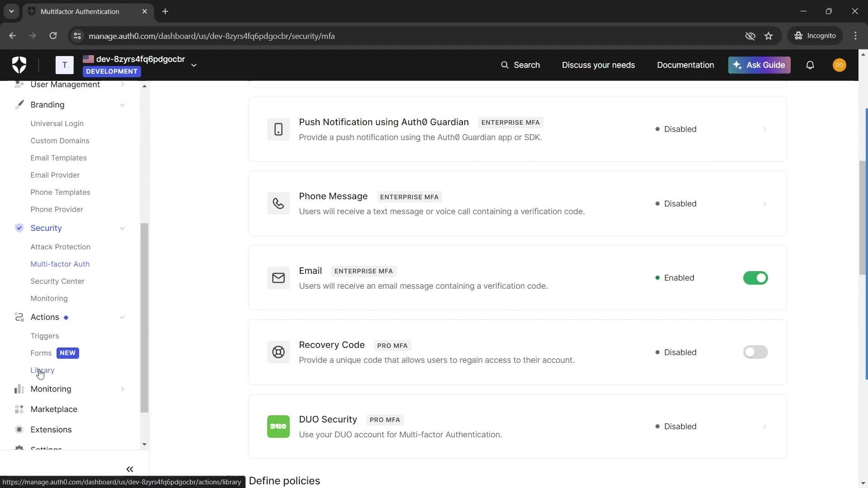This screenshot has height=488, width=868.
Task: Enable the Recovery Code toggle
Action: [x=755, y=352]
